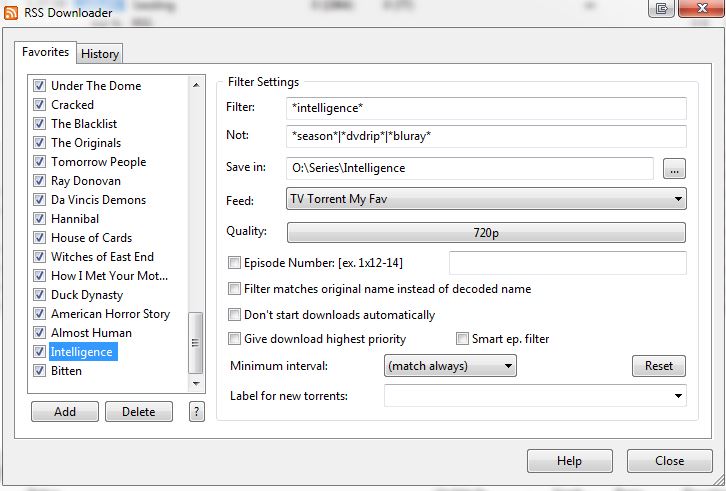Toggle the Hannibal favorite checkbox
The width and height of the screenshot is (726, 491).
(x=40, y=219)
